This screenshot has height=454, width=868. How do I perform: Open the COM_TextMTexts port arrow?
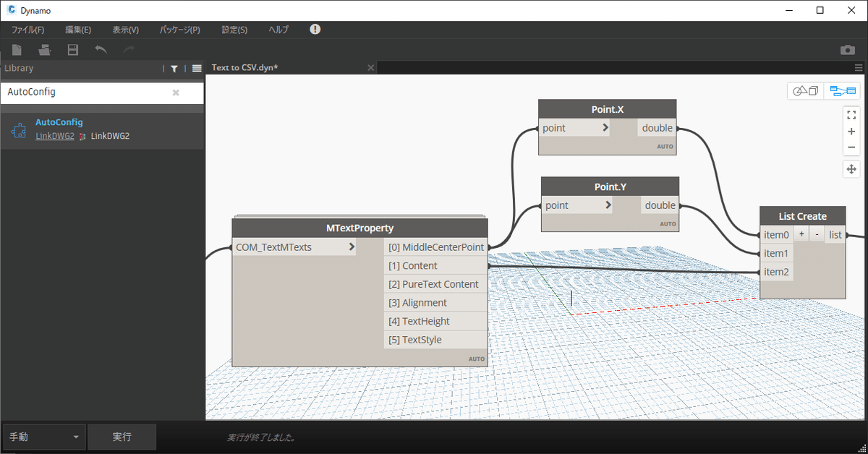coord(352,247)
